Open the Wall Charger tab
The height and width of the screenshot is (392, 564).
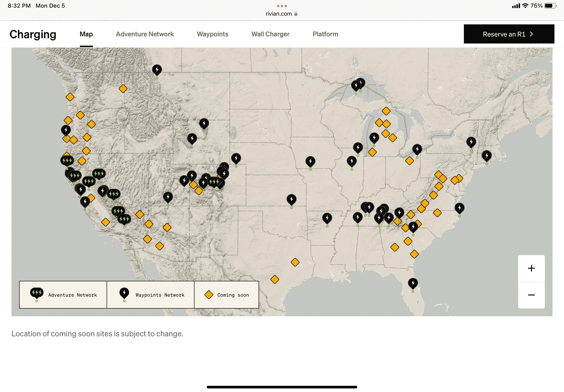(270, 34)
